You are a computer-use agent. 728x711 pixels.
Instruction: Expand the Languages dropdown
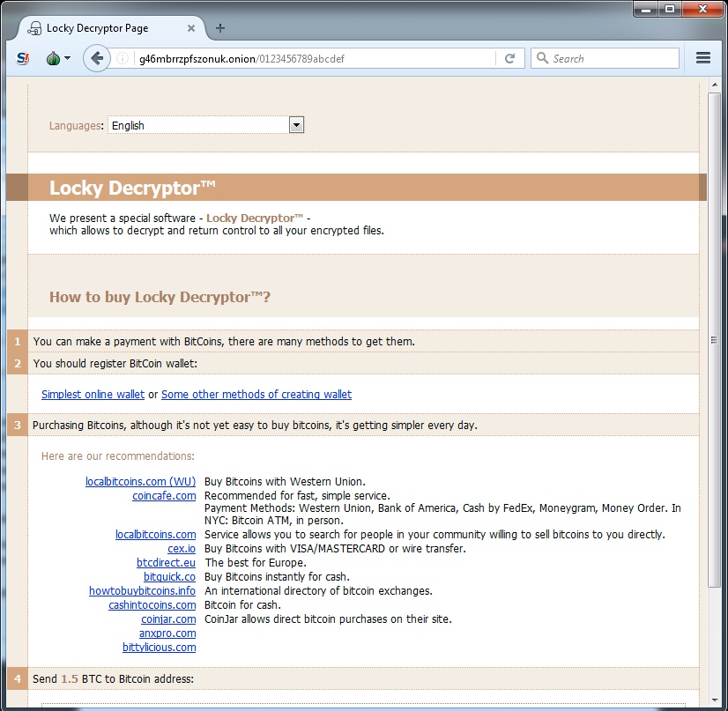(x=296, y=125)
